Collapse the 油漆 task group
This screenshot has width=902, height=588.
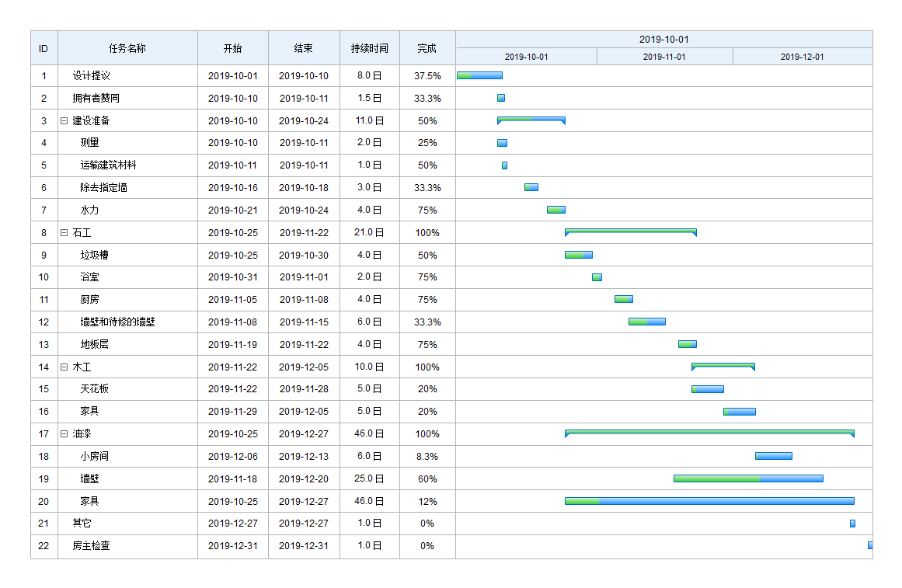64,434
